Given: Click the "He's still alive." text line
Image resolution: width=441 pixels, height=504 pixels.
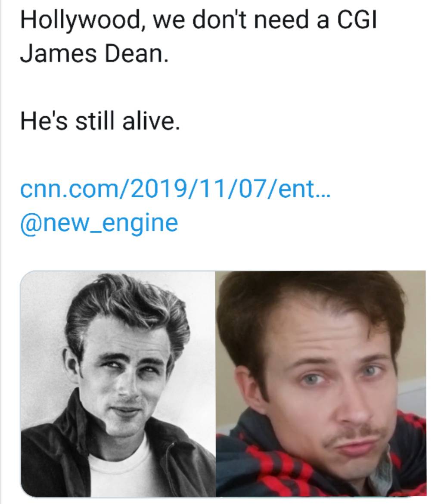Looking at the screenshot, I should pos(99,122).
